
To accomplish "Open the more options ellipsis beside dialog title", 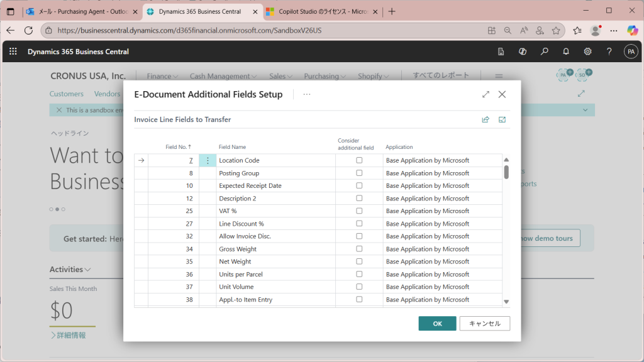I will (x=307, y=94).
